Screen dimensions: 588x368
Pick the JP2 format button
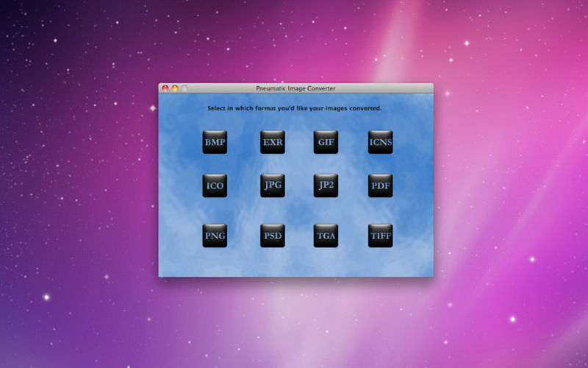coord(326,185)
